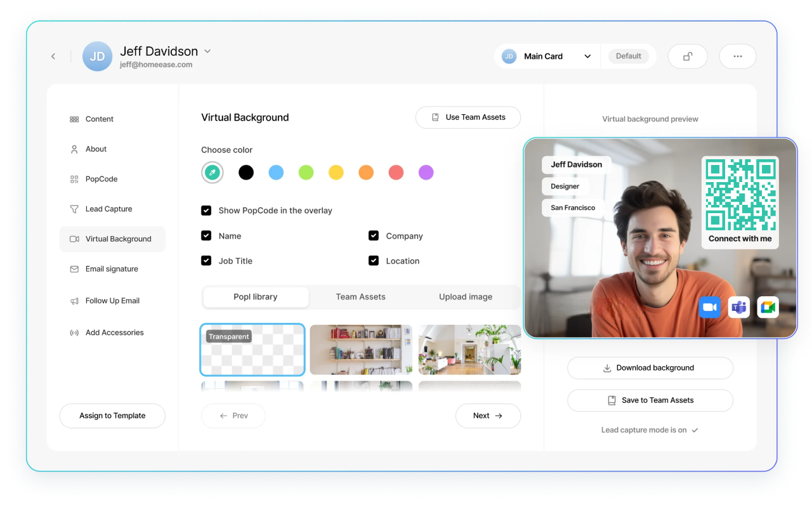Disable the Job Title checkbox
This screenshot has width=812, height=505.
pos(206,260)
